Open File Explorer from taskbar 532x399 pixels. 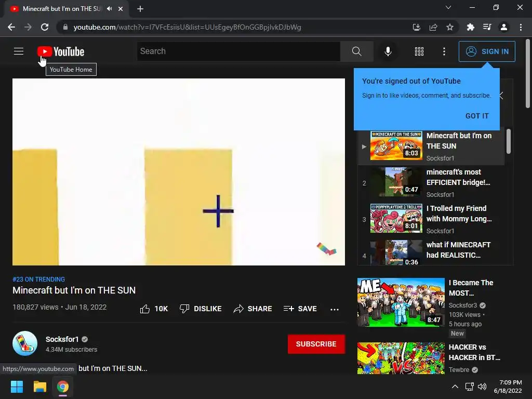[x=39, y=387]
